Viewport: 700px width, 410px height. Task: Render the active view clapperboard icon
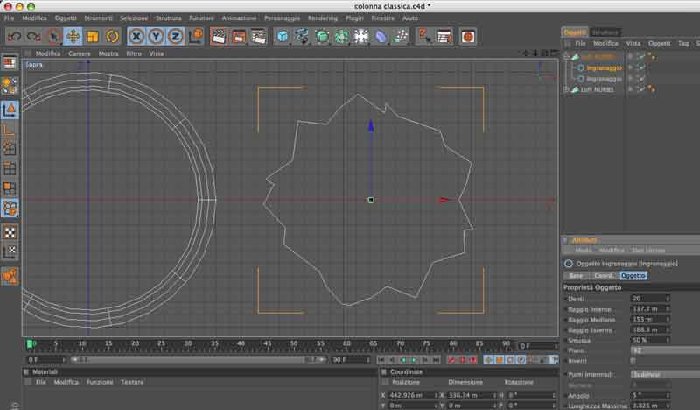click(x=219, y=37)
